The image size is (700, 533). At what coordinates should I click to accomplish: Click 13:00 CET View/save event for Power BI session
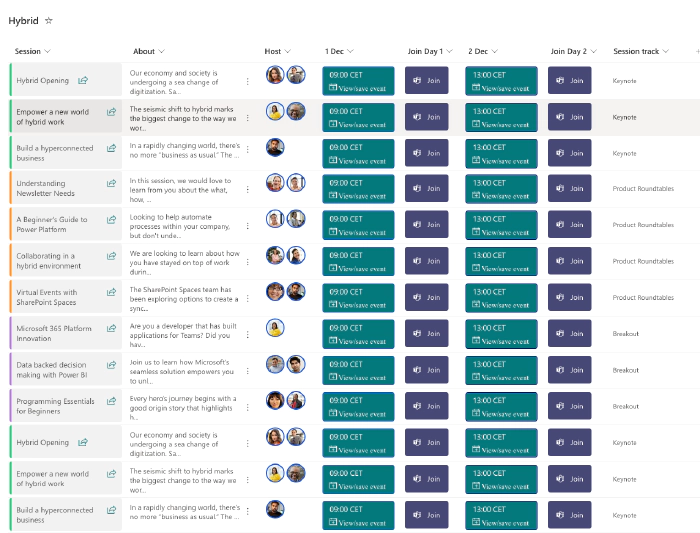click(501, 371)
